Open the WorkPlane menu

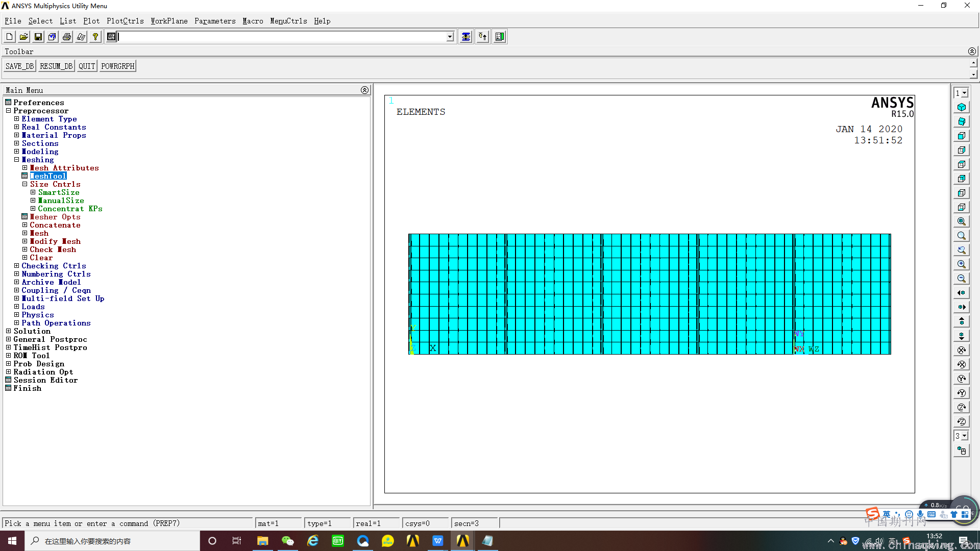tap(169, 21)
